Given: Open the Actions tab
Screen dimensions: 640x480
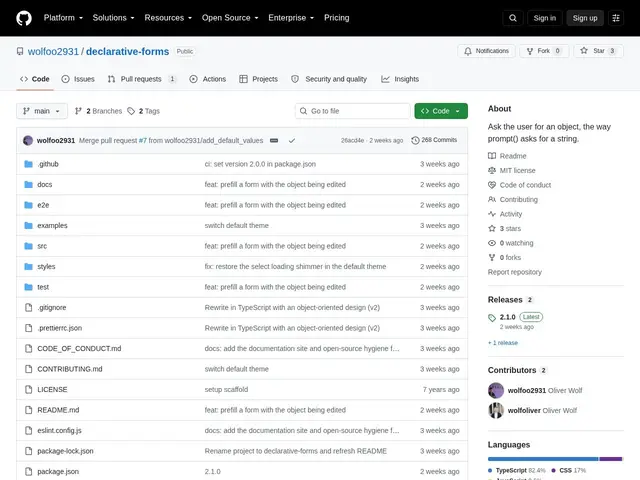Looking at the screenshot, I should [x=208, y=79].
